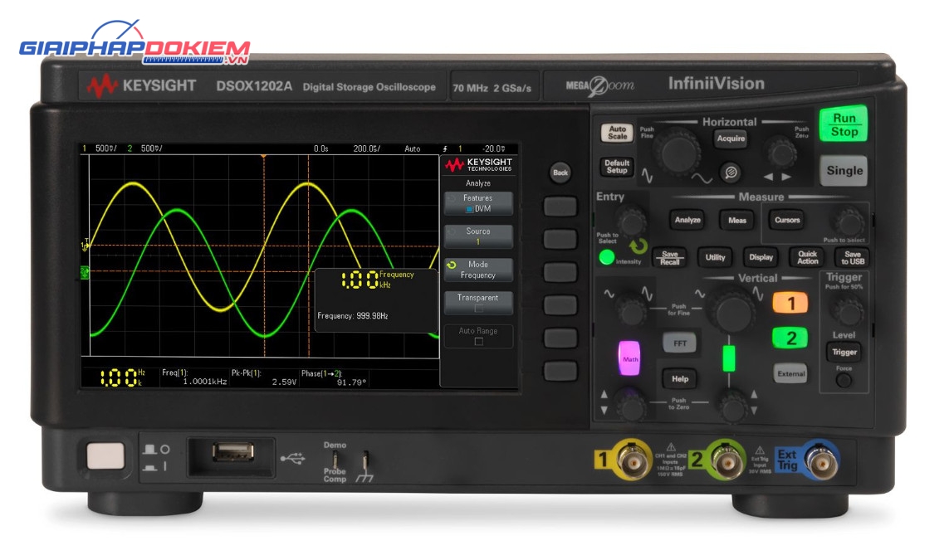Click the Meas key
Screen dimensions: 949x560
pyautogui.click(x=737, y=220)
